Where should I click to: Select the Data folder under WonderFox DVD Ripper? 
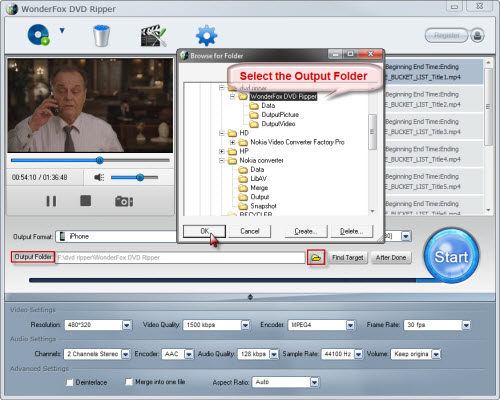268,106
